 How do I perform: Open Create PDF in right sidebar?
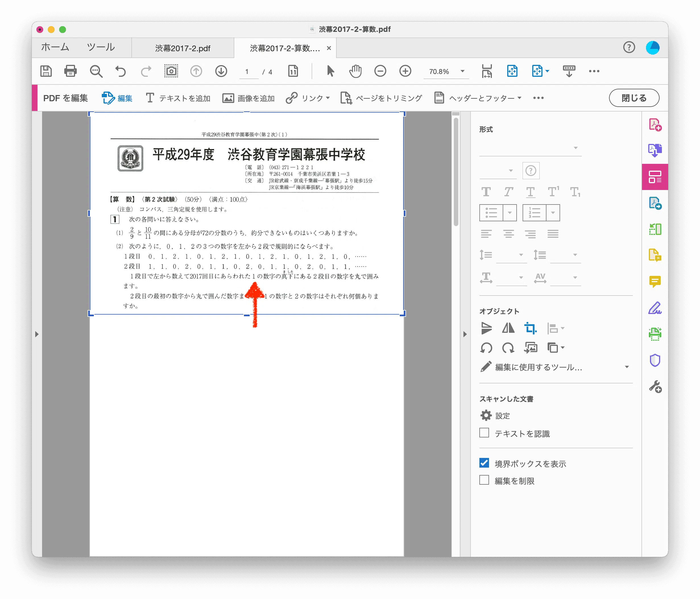click(655, 125)
